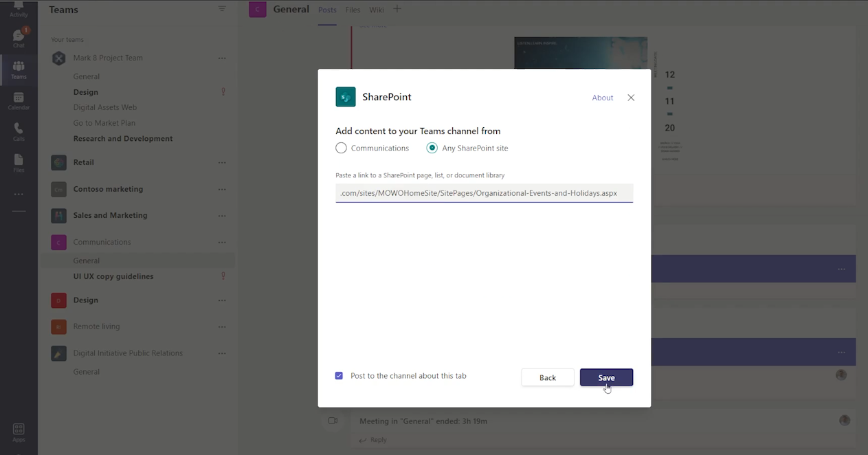Open the Design channel under Mark 8
Image resolution: width=868 pixels, height=455 pixels.
86,92
